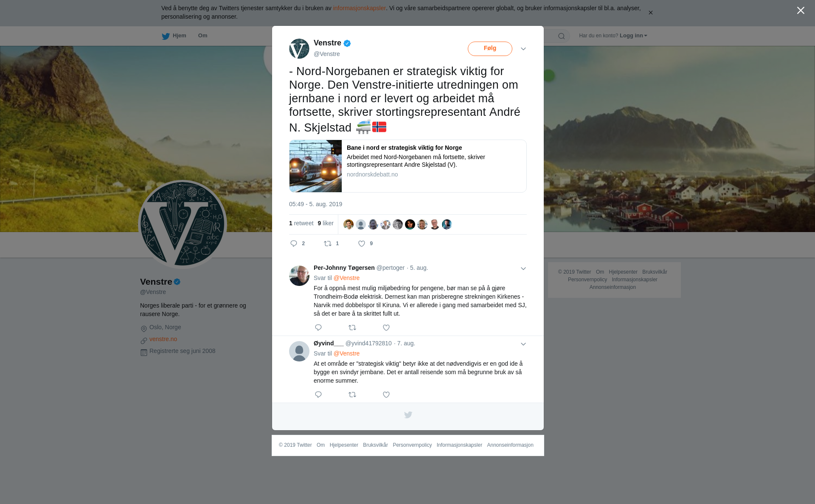
Task: Like the main Venstre tweet
Action: coord(362,244)
